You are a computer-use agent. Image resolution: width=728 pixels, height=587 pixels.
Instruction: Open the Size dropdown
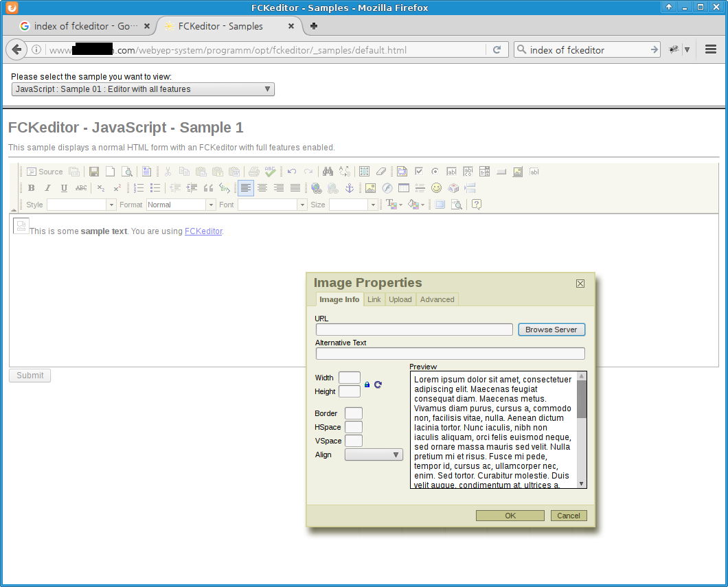click(x=353, y=205)
